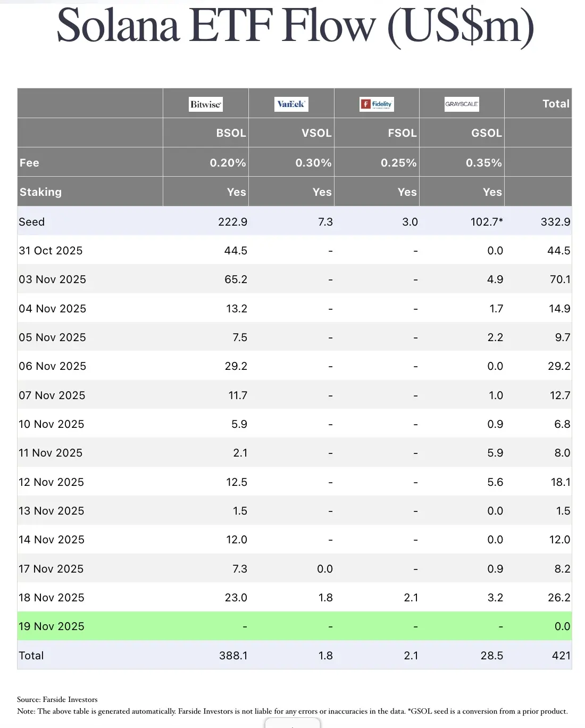Click BSOL total value 388.1
Image resolution: width=585 pixels, height=728 pixels.
coord(233,656)
